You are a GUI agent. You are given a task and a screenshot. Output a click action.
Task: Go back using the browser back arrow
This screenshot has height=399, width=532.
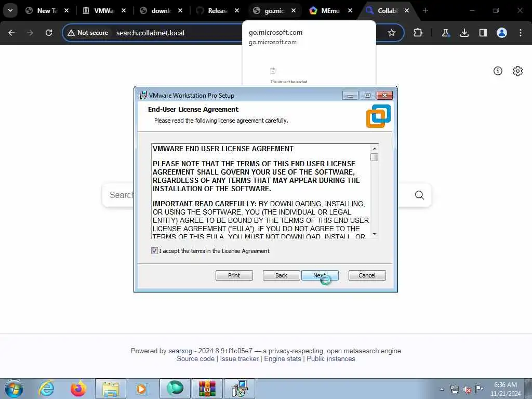tap(11, 33)
